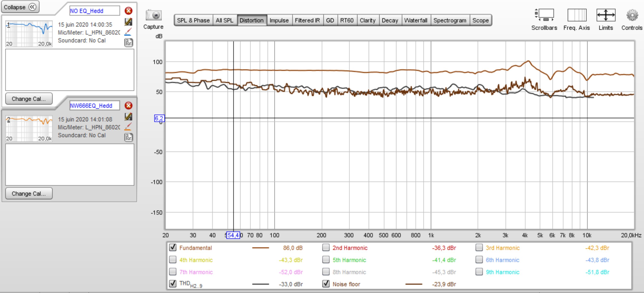The image size is (644, 293).
Task: Click the notes area of NW666EQ_Hedd
Action: tap(70, 165)
